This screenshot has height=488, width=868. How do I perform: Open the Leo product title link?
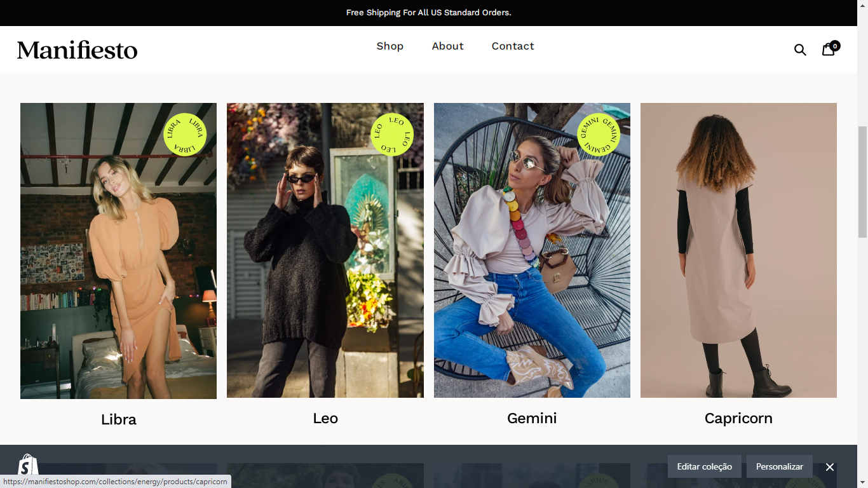(x=325, y=418)
